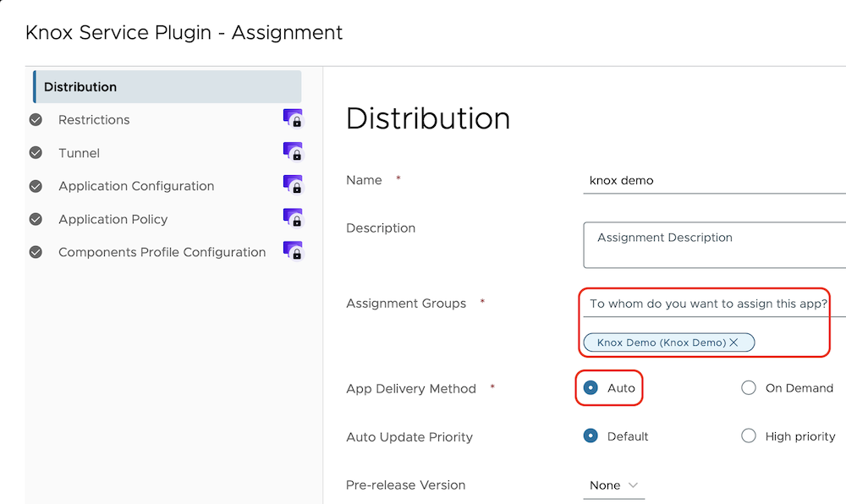Viewport: 846px width, 504px height.
Task: Select On Demand delivery method
Action: point(748,388)
